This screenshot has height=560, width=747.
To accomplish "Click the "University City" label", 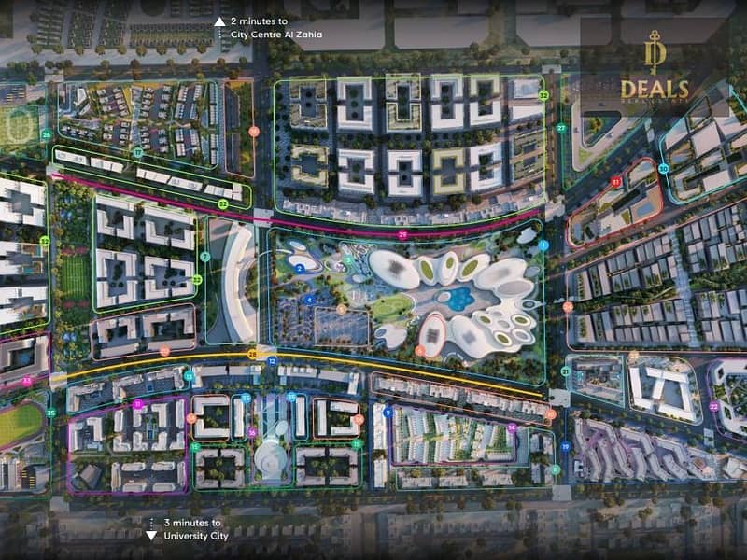I will 196,537.
